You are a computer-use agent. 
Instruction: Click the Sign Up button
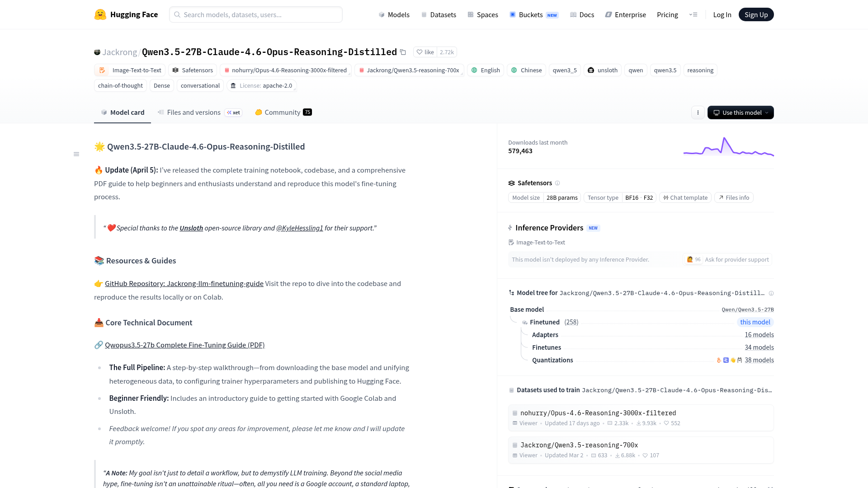[x=756, y=14]
